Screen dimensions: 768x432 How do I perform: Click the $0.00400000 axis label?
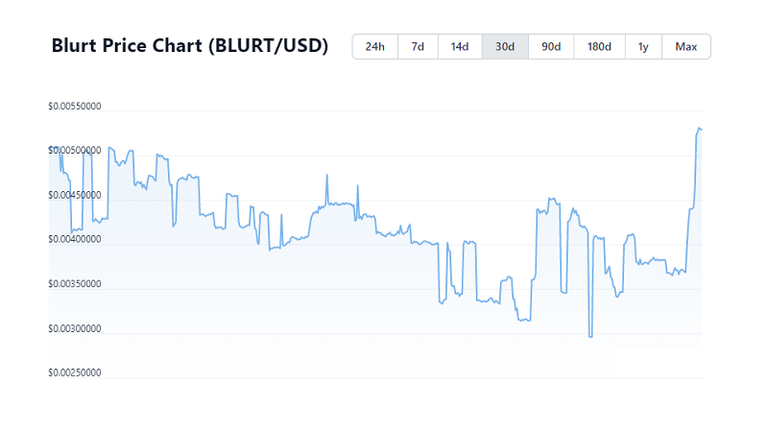[74, 239]
